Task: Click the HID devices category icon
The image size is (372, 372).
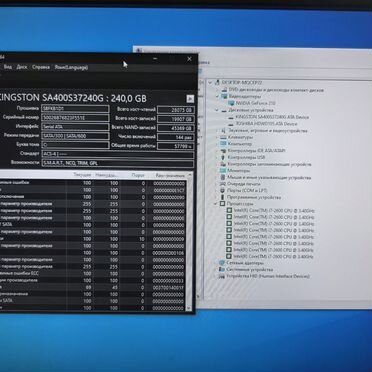Action: (222, 276)
